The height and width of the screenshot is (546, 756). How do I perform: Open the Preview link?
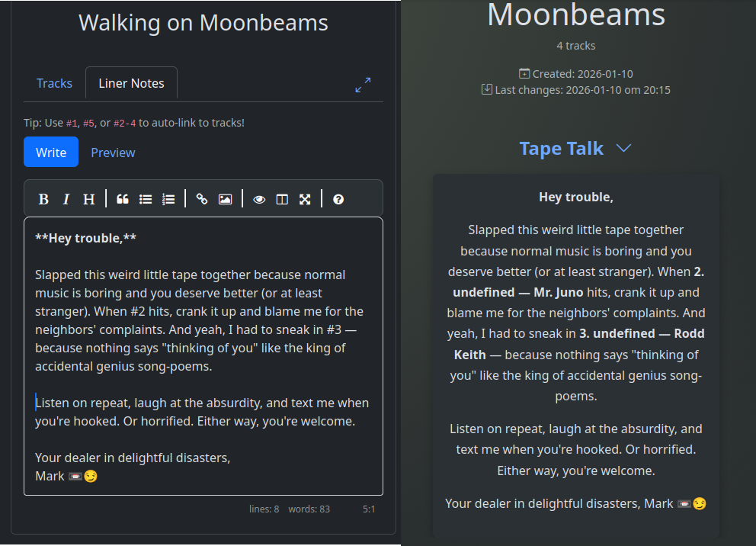113,153
